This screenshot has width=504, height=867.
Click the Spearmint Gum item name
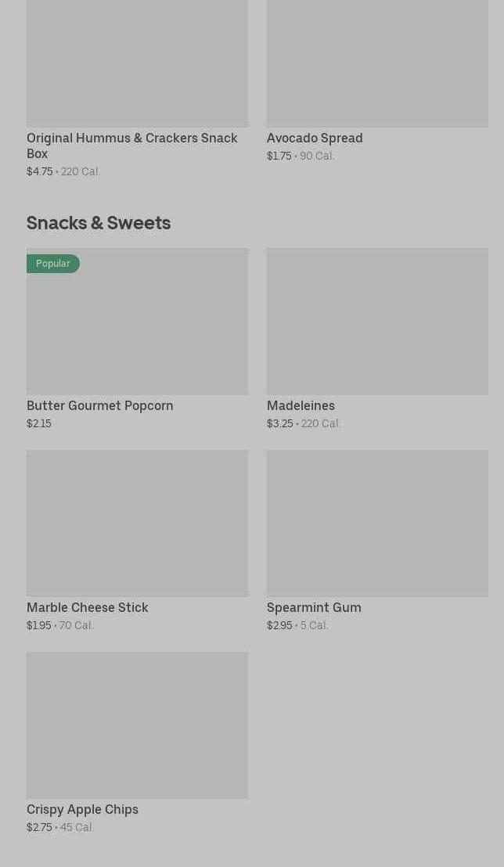tap(314, 607)
